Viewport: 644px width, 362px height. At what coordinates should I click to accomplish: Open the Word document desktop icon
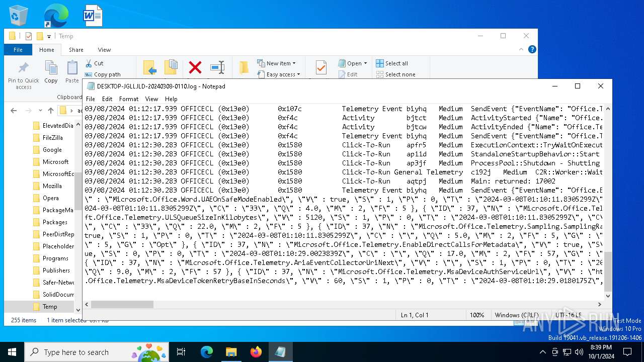93,15
